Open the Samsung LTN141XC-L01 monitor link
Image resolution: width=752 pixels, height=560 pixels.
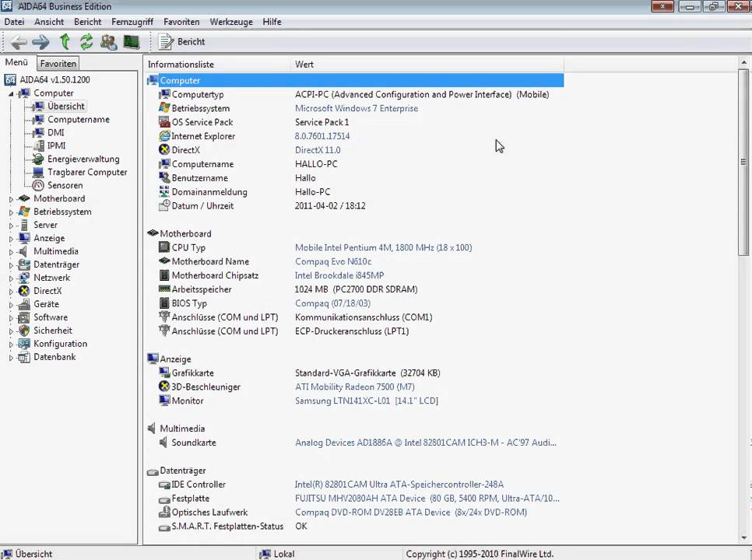tap(367, 401)
